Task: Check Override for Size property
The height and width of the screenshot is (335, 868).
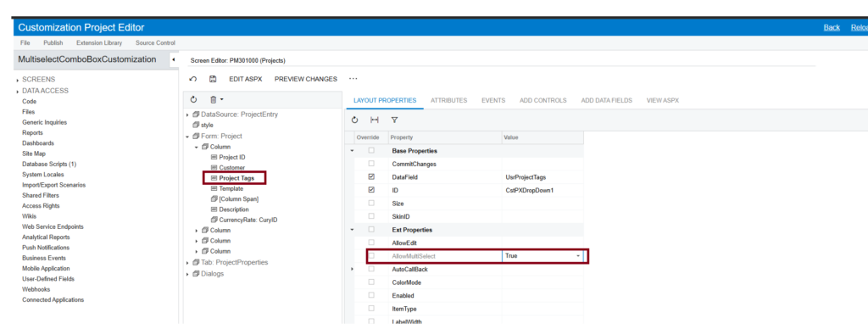Action: (371, 204)
